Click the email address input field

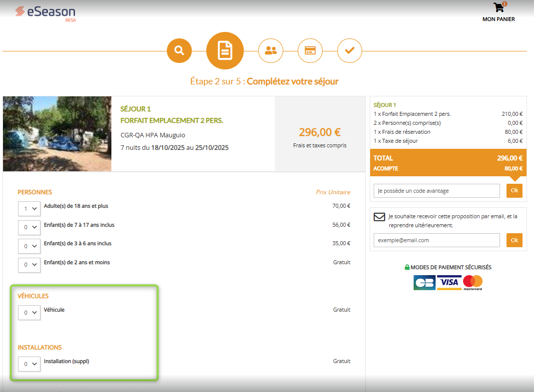tap(436, 240)
